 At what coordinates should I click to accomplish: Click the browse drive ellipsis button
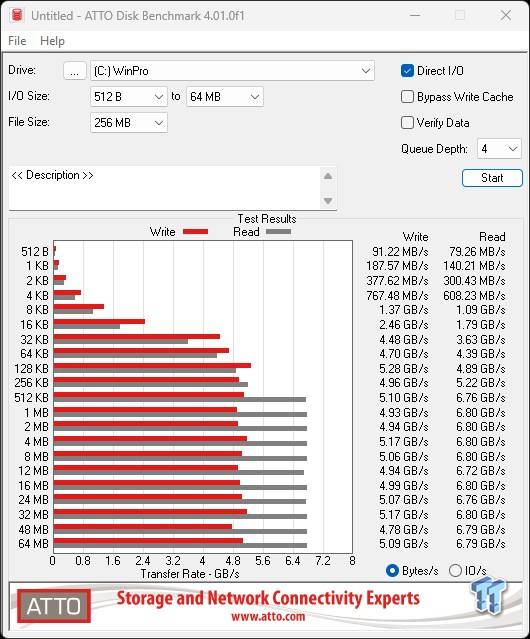pyautogui.click(x=75, y=71)
